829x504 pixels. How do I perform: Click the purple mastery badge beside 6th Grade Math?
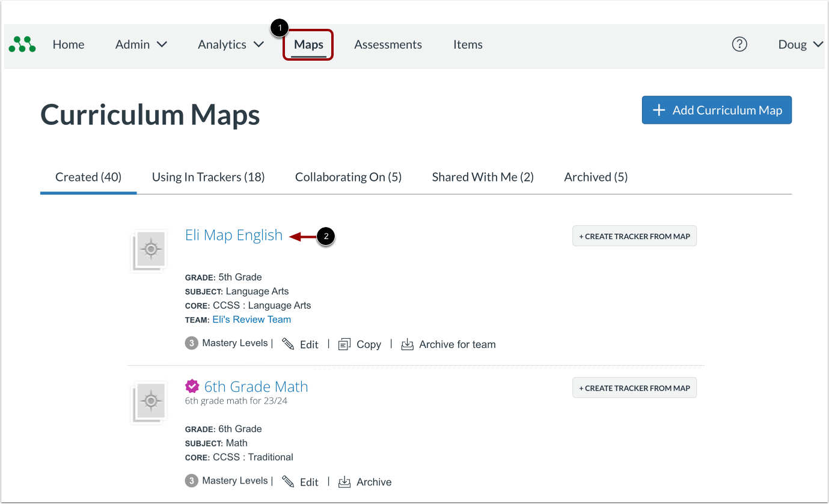[x=192, y=386]
